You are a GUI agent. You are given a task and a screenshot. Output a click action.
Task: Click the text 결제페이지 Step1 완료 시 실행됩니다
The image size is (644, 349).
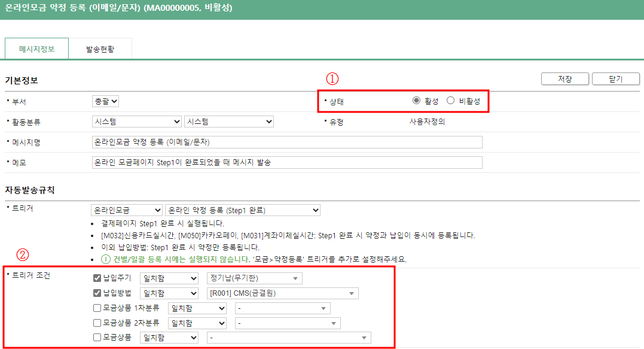tap(163, 224)
